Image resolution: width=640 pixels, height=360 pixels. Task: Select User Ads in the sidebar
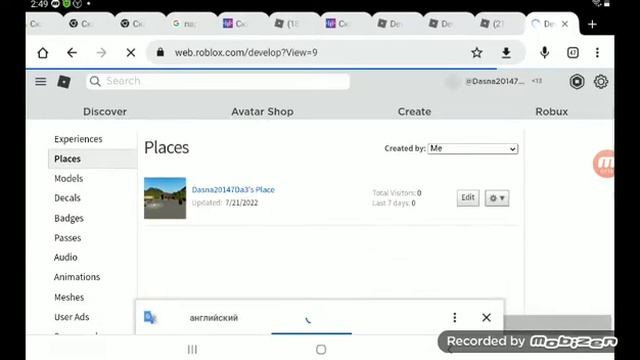tap(71, 317)
